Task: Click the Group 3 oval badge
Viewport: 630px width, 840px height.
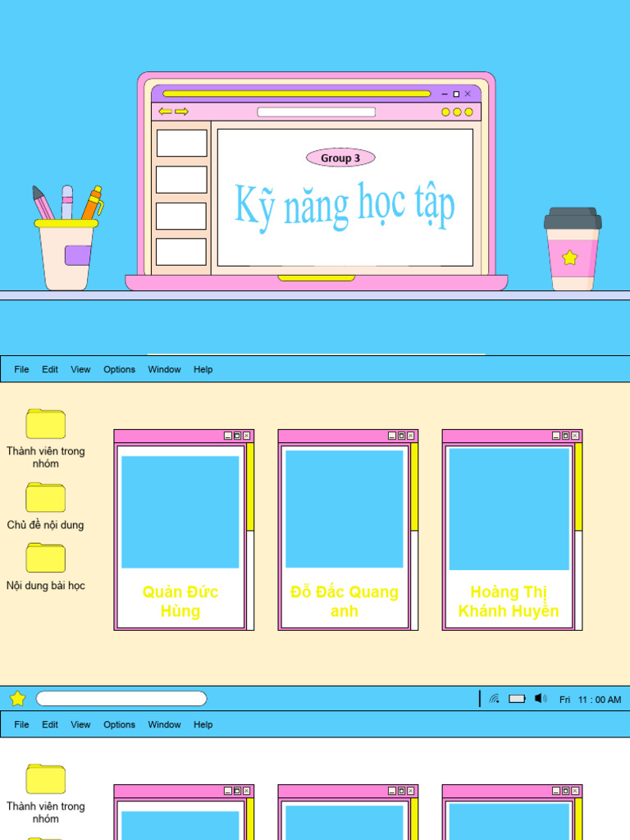Action: [340, 158]
